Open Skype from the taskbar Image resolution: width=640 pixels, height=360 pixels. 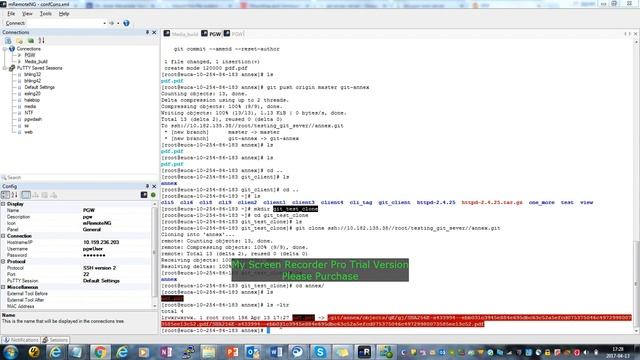point(320,352)
